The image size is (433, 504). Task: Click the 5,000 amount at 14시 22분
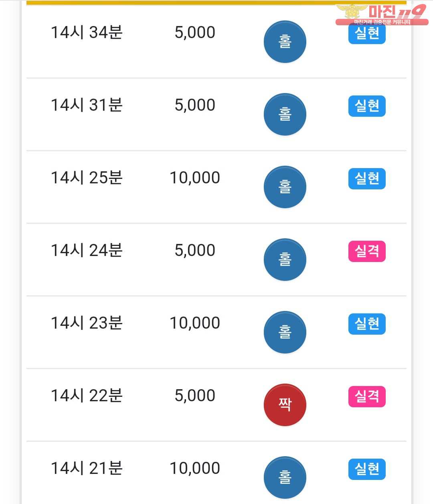pyautogui.click(x=195, y=396)
